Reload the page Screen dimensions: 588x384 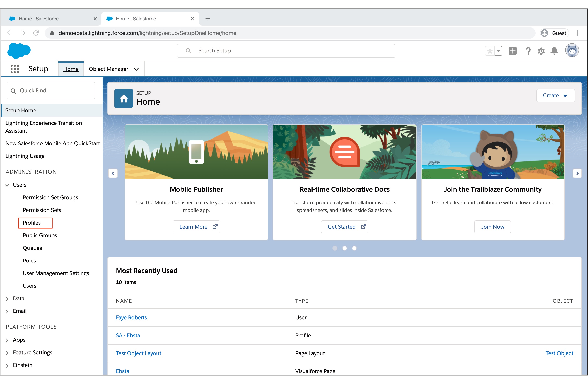click(36, 33)
